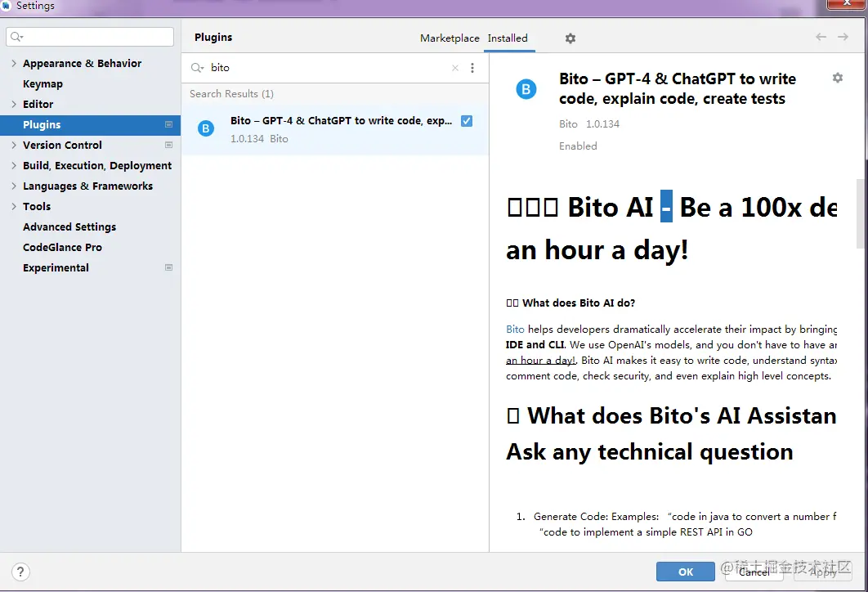Open the Bito hyperlink in description

(515, 329)
